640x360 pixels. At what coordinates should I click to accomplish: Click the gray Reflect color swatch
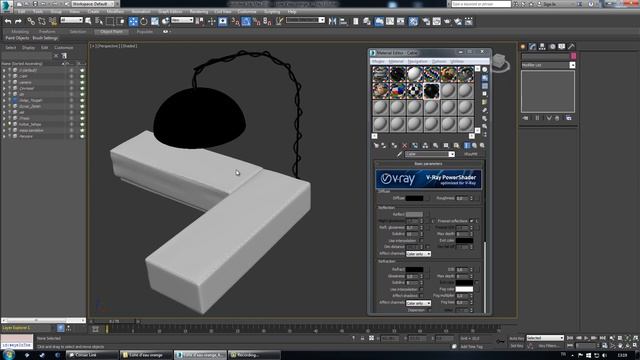tap(414, 214)
